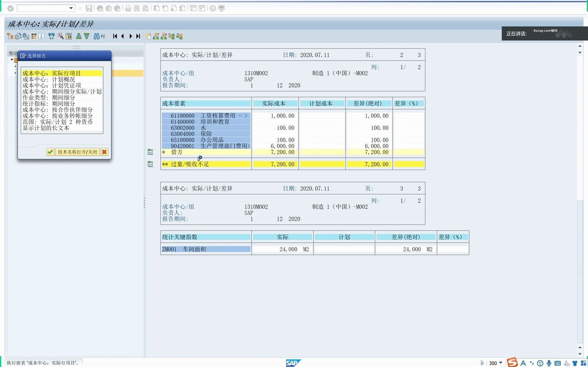Go to first page using first-page arrow
The width and height of the screenshot is (588, 367).
115,36
